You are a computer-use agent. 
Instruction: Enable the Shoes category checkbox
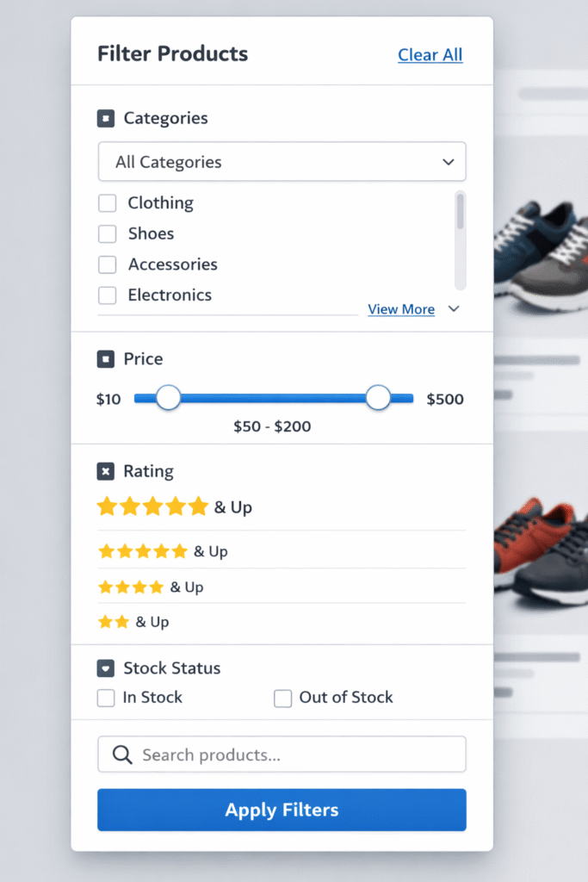(x=108, y=234)
